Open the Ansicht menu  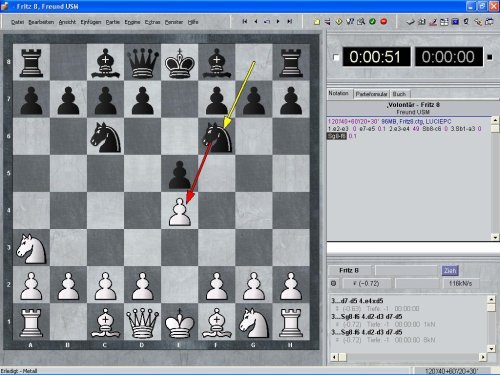pyautogui.click(x=67, y=22)
